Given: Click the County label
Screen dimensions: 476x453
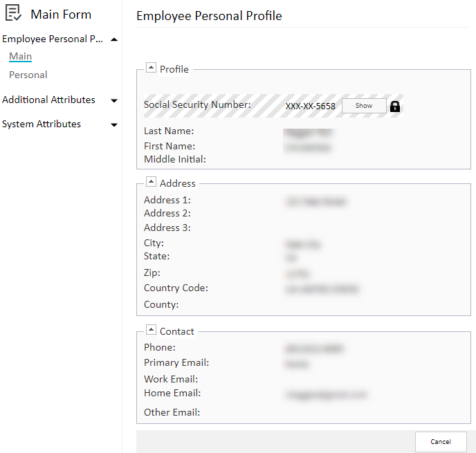Looking at the screenshot, I should point(161,304).
